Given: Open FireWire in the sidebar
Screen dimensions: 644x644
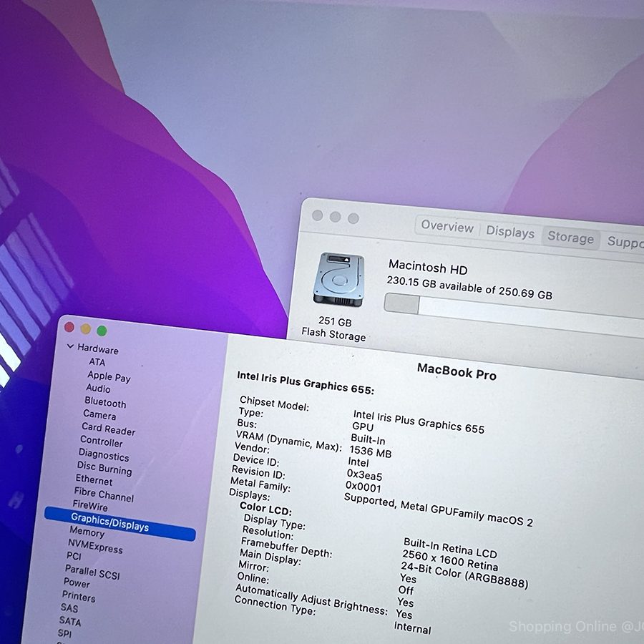Looking at the screenshot, I should tap(90, 505).
